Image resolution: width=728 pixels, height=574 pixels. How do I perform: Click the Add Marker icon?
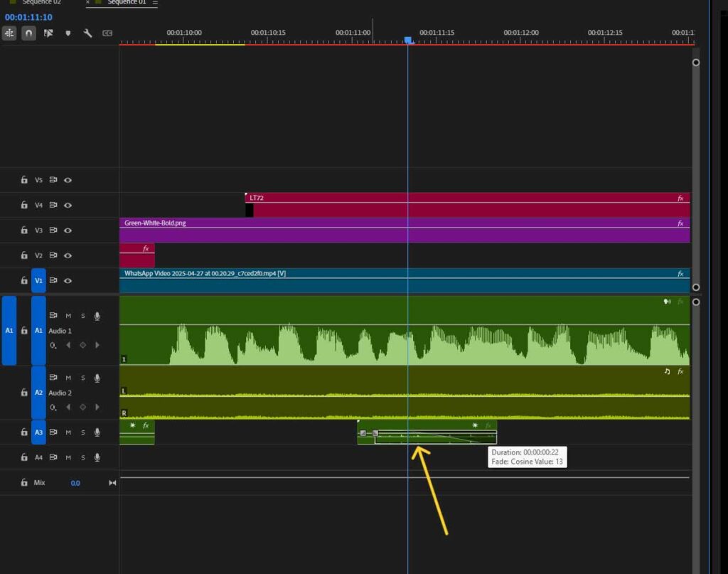[68, 33]
